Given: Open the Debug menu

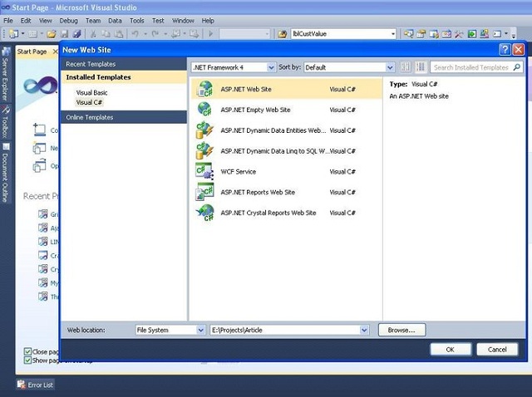Looking at the screenshot, I should (x=68, y=21).
